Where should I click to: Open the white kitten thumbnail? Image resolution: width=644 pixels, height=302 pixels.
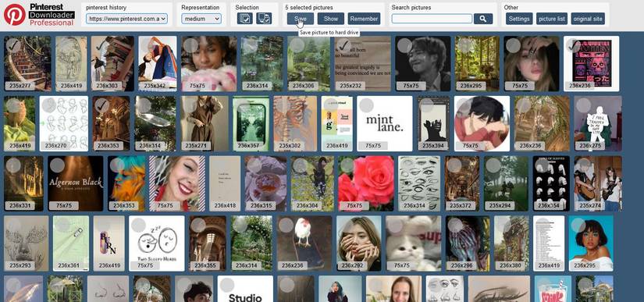(x=413, y=243)
